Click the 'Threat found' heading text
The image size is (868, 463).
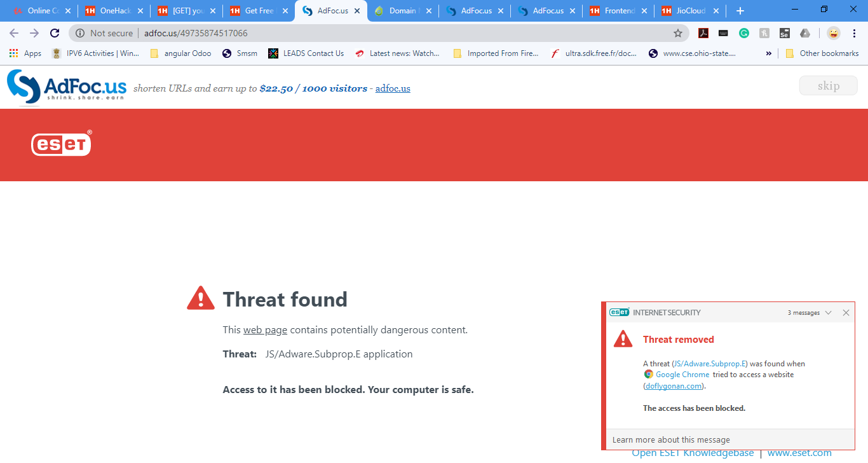click(x=285, y=300)
